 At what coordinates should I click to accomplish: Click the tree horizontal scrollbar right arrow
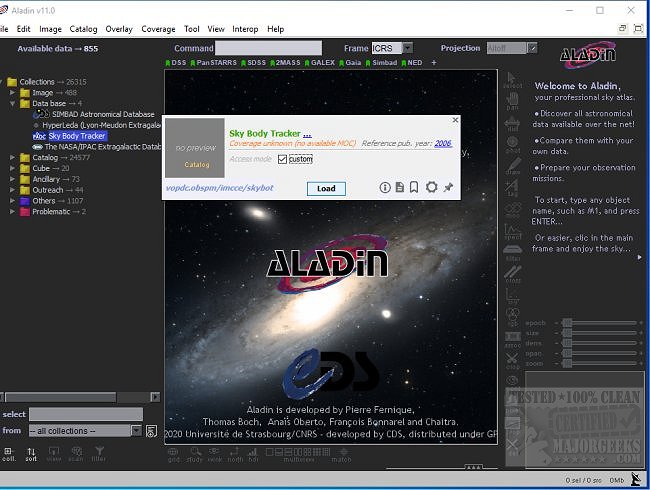[x=155, y=397]
